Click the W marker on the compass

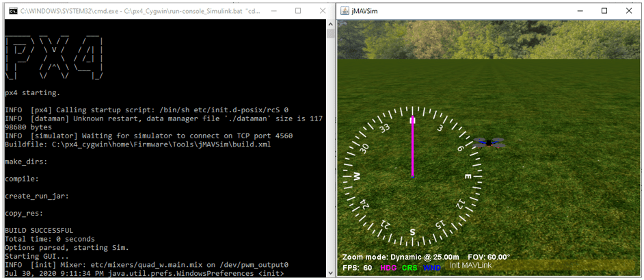pyautogui.click(x=357, y=177)
